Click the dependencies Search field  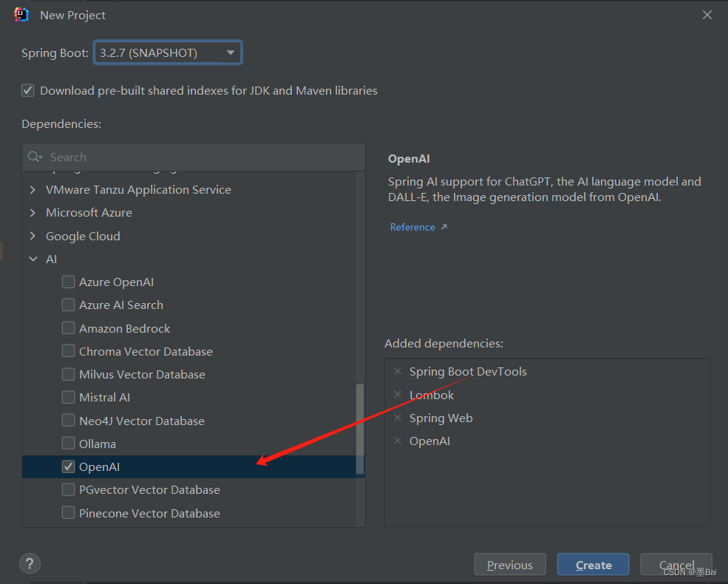pyautogui.click(x=194, y=157)
